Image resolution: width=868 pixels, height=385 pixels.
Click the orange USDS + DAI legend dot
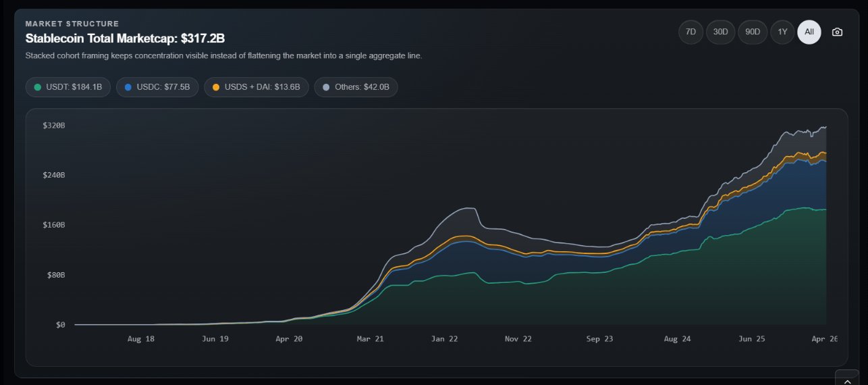[216, 87]
